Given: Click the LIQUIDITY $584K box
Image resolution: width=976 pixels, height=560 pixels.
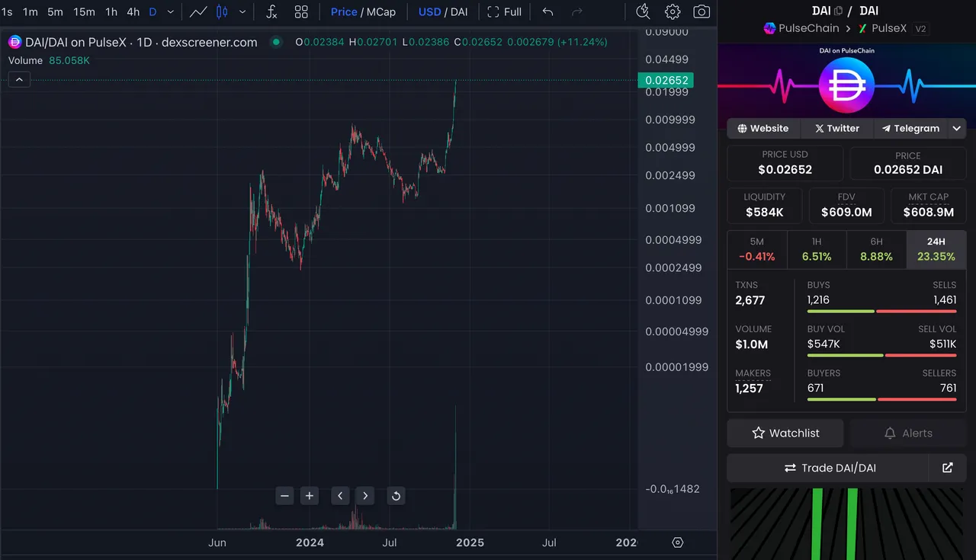Looking at the screenshot, I should click(x=765, y=206).
